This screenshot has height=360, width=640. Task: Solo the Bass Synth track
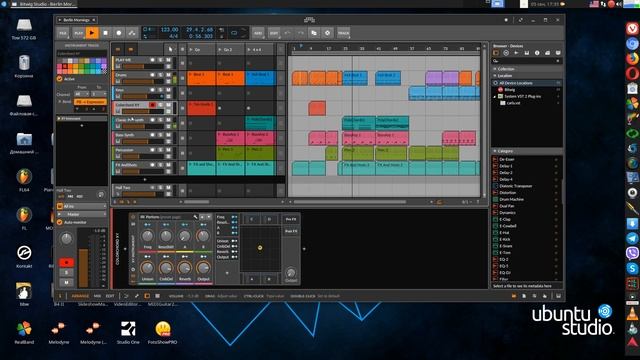(160, 135)
